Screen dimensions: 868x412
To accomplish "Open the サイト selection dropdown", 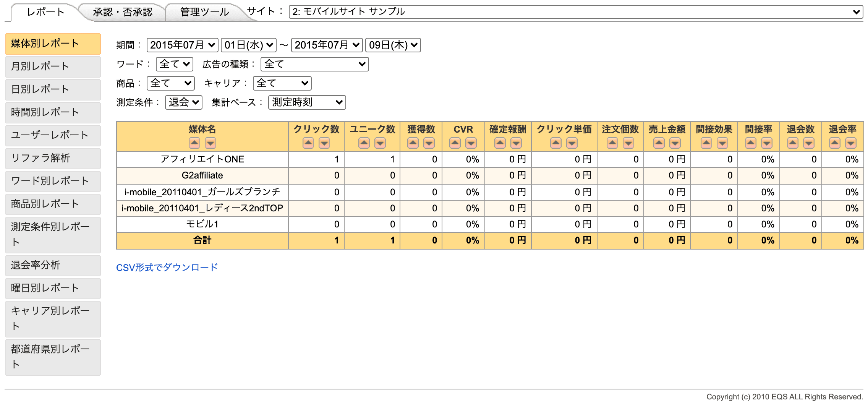I will pos(576,12).
